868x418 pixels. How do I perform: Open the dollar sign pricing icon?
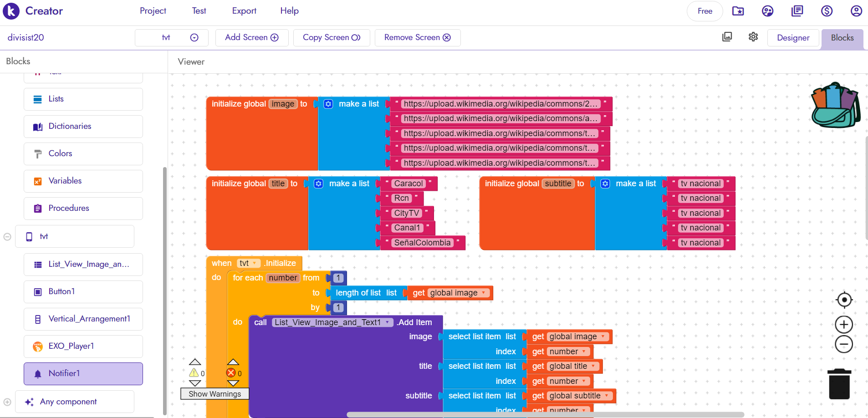point(827,11)
